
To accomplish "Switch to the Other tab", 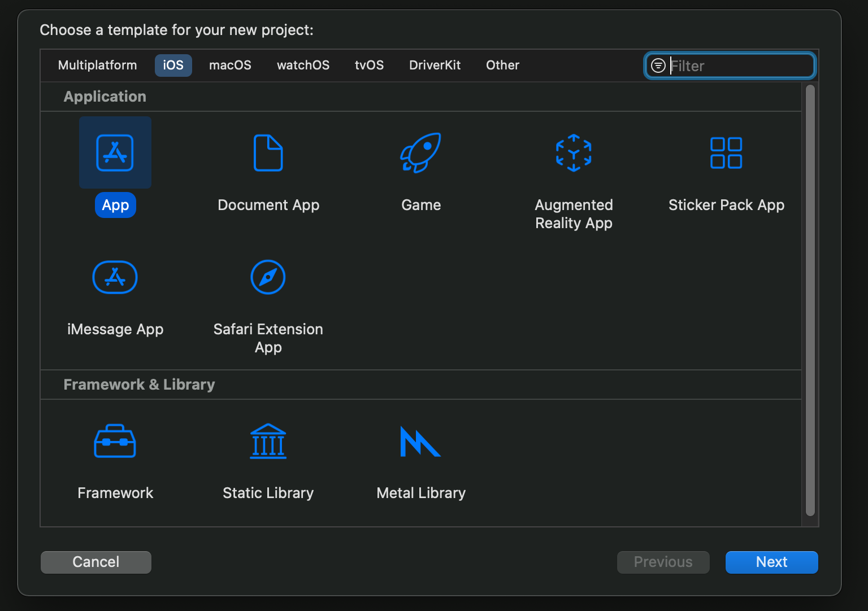I will tap(503, 65).
